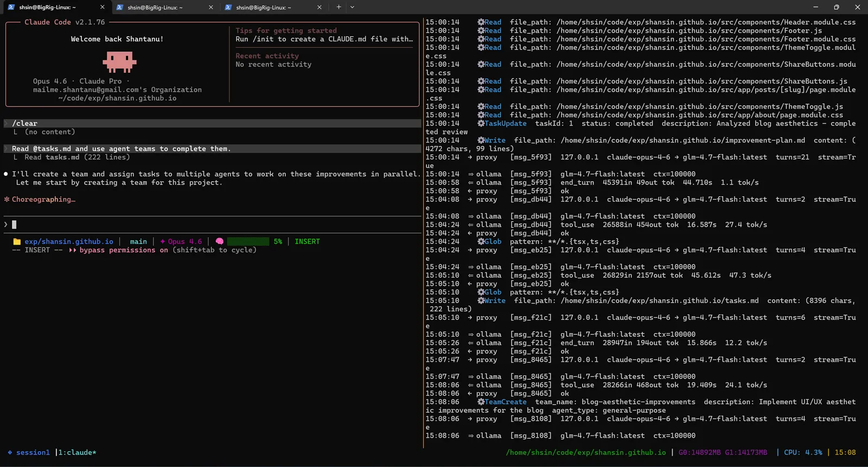
Task: Click gear icon beside 15:04:24 Glob
Action: pos(481,242)
